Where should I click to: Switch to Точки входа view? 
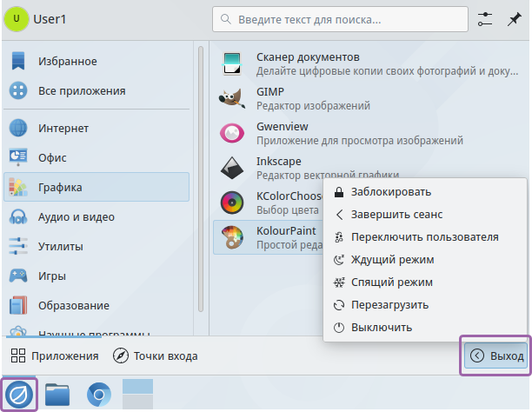tap(156, 356)
